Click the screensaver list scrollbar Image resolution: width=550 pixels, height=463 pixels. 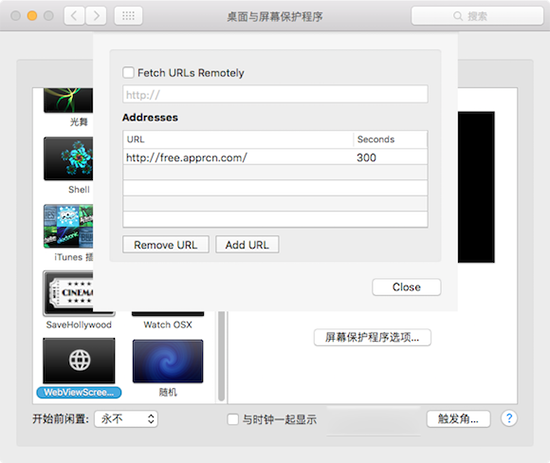point(221,356)
